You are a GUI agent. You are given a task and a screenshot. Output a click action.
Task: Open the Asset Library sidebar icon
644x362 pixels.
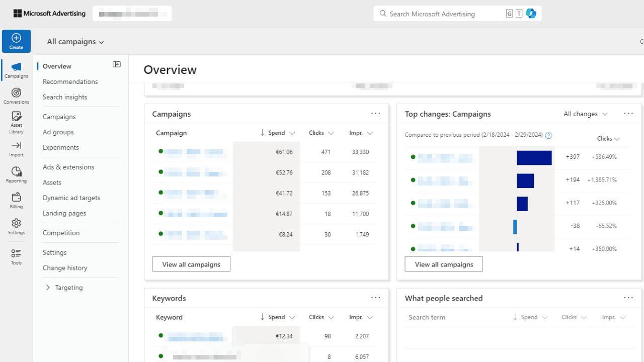tap(16, 122)
